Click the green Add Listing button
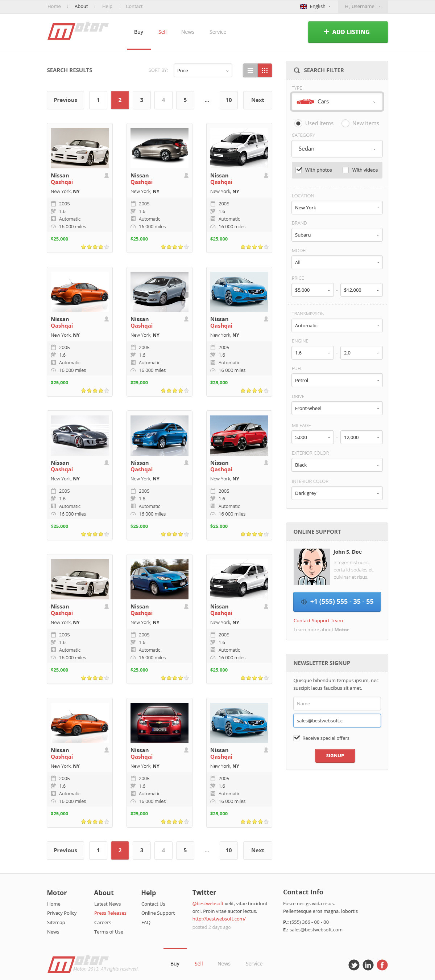Image resolution: width=435 pixels, height=980 pixels. coord(348,32)
